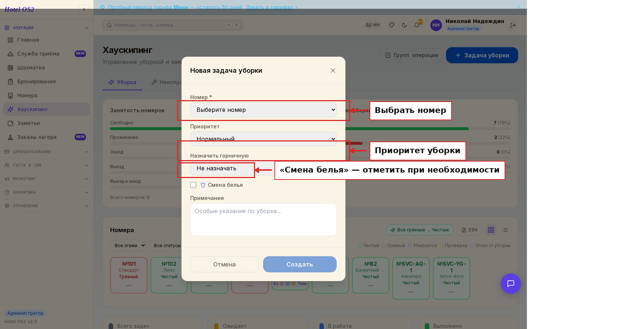This screenshot has width=644, height=329.
Task: Click the Задача уборки button
Action: 482,55
